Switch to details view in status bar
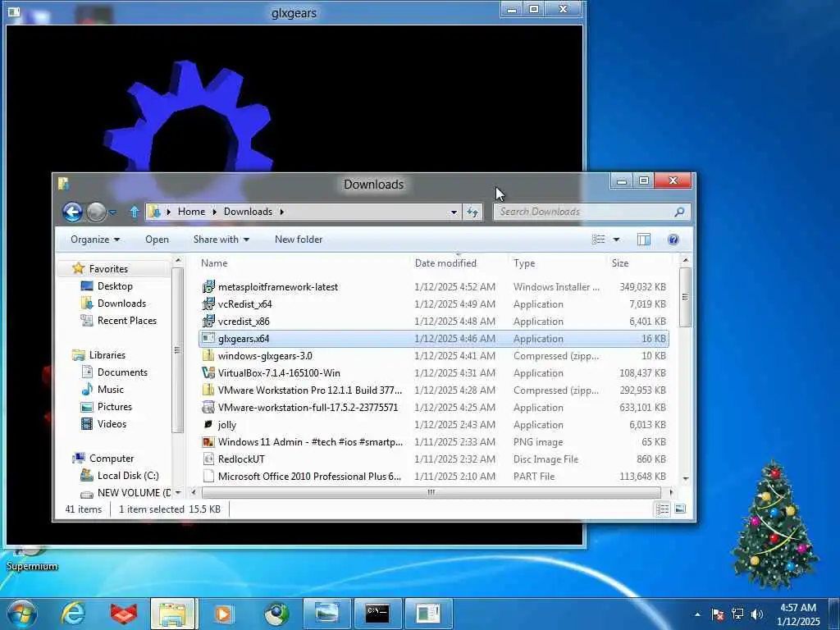 [662, 509]
